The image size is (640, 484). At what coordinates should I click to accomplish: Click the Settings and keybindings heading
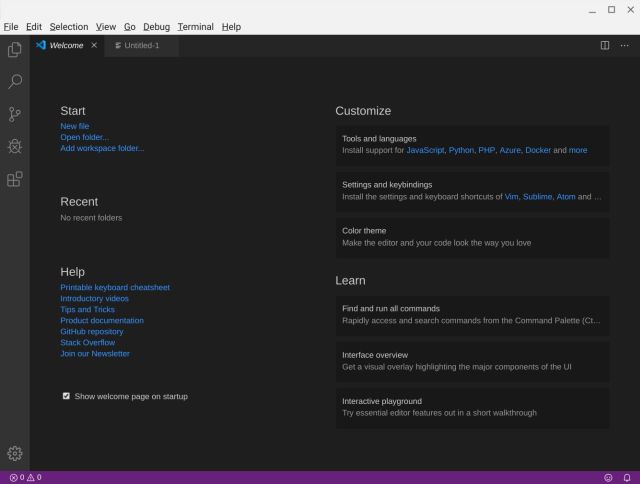tap(387, 185)
